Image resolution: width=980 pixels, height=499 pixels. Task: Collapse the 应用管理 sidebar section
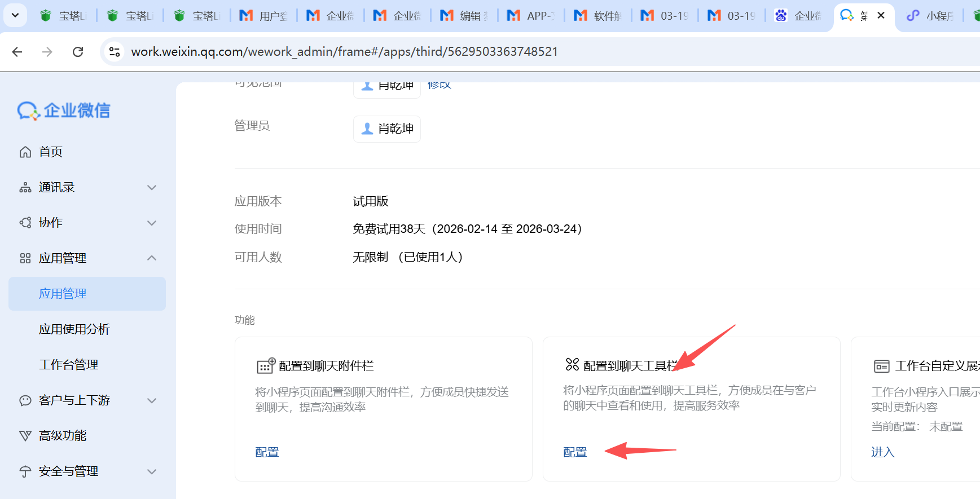pyautogui.click(x=151, y=258)
